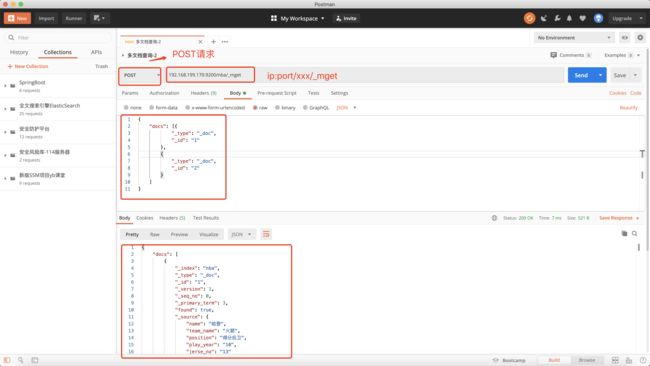Switch response view to Visualize

tap(209, 235)
